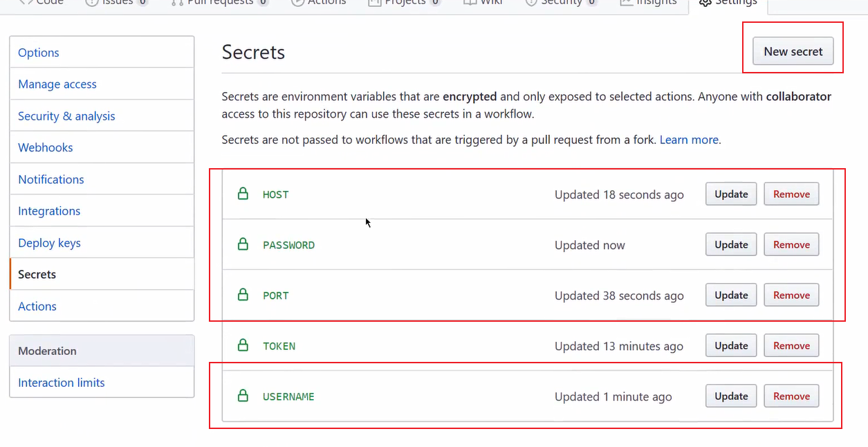Update the HOST secret
This screenshot has width=868, height=447.
(x=731, y=194)
